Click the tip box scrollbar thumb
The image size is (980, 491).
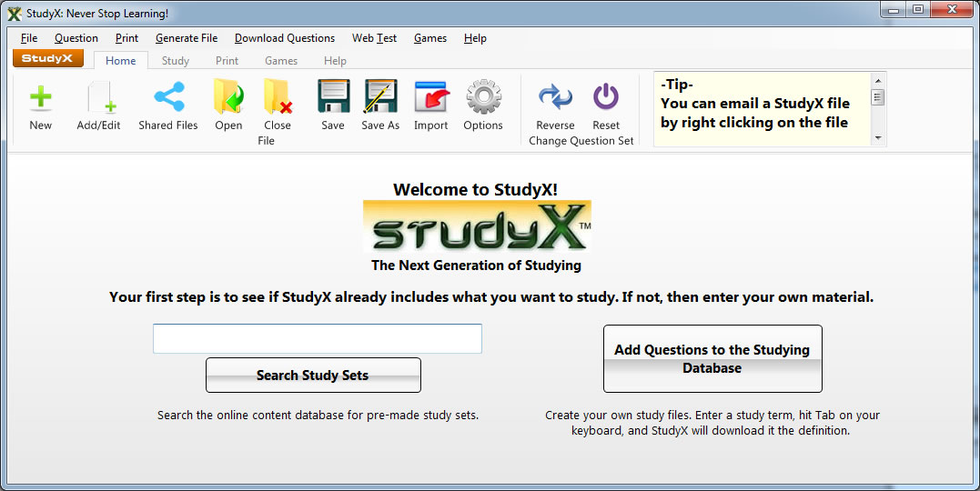[878, 96]
